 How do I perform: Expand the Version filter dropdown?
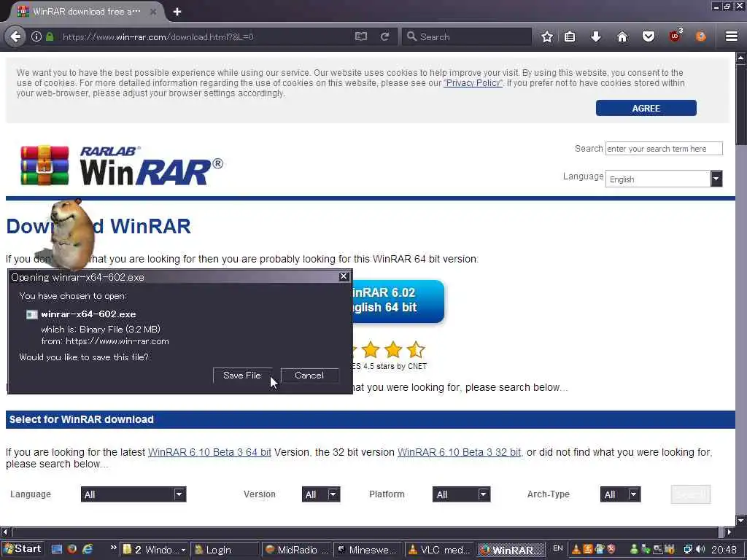pyautogui.click(x=321, y=494)
